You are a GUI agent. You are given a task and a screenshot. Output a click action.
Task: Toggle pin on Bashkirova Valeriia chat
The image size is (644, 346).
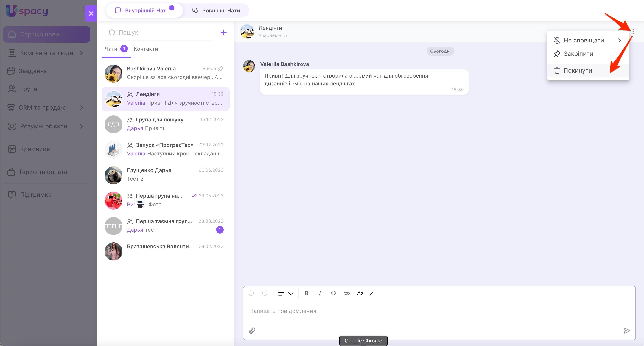[220, 69]
